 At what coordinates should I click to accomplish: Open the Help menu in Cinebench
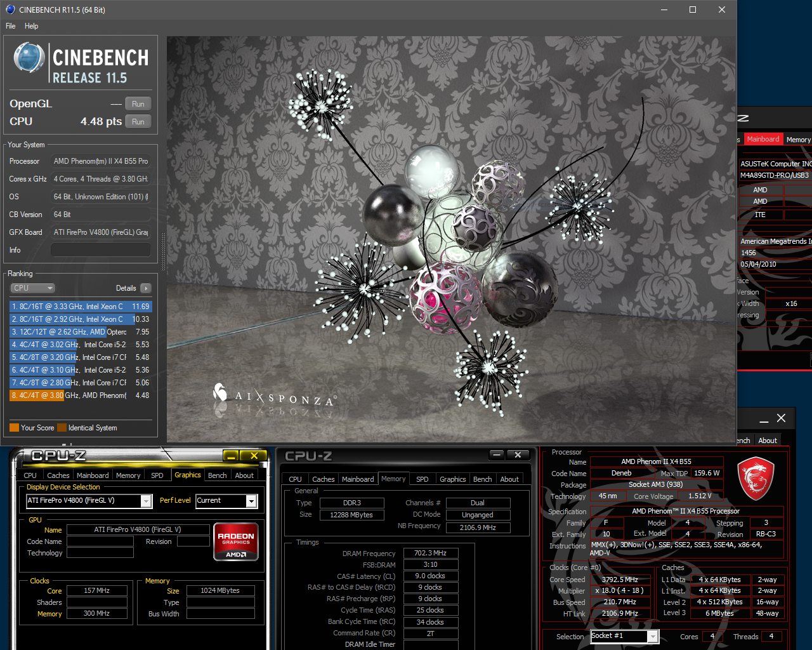(x=32, y=26)
